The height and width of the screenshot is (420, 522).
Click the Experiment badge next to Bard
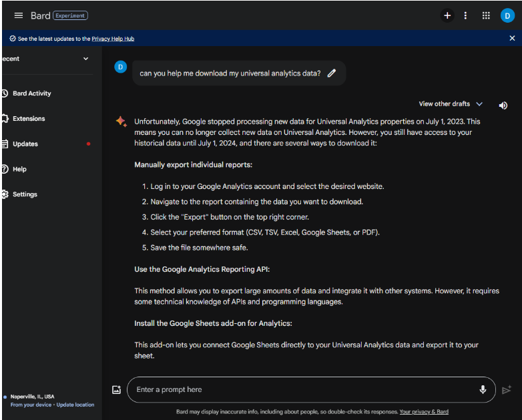coord(70,15)
